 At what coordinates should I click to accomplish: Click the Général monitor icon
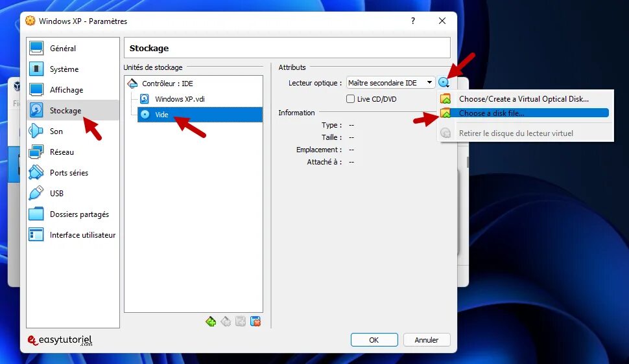[36, 48]
